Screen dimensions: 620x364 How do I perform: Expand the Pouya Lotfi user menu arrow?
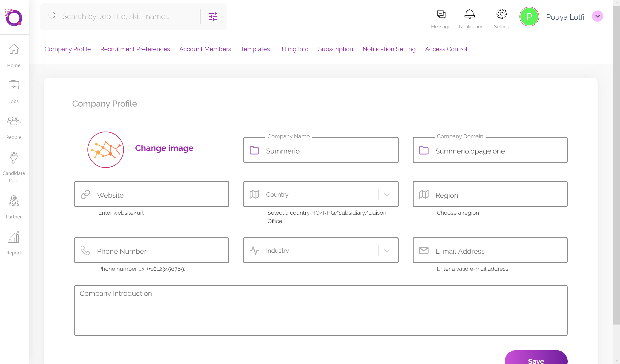click(x=597, y=17)
